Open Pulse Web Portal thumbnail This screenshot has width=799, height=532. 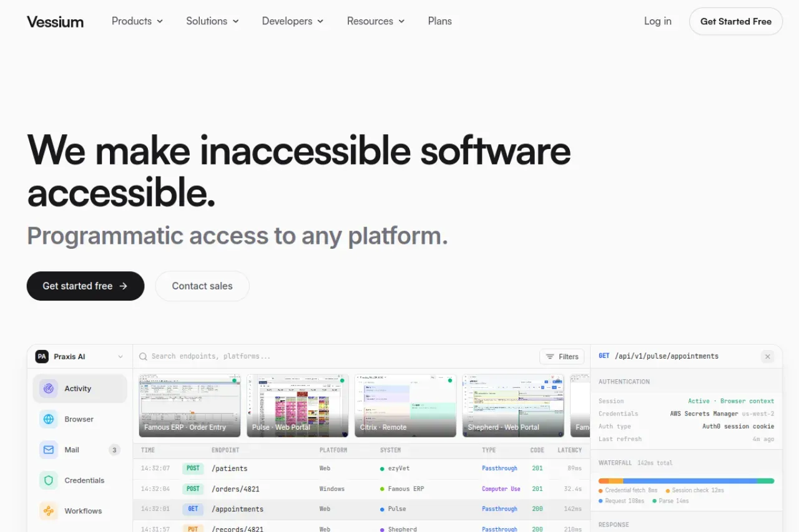pos(298,405)
